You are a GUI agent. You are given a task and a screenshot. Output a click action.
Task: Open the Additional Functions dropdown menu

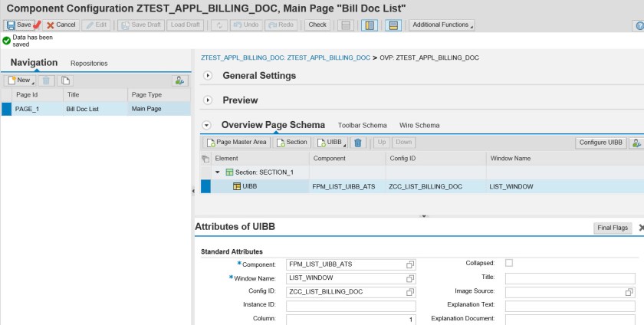[x=442, y=25]
